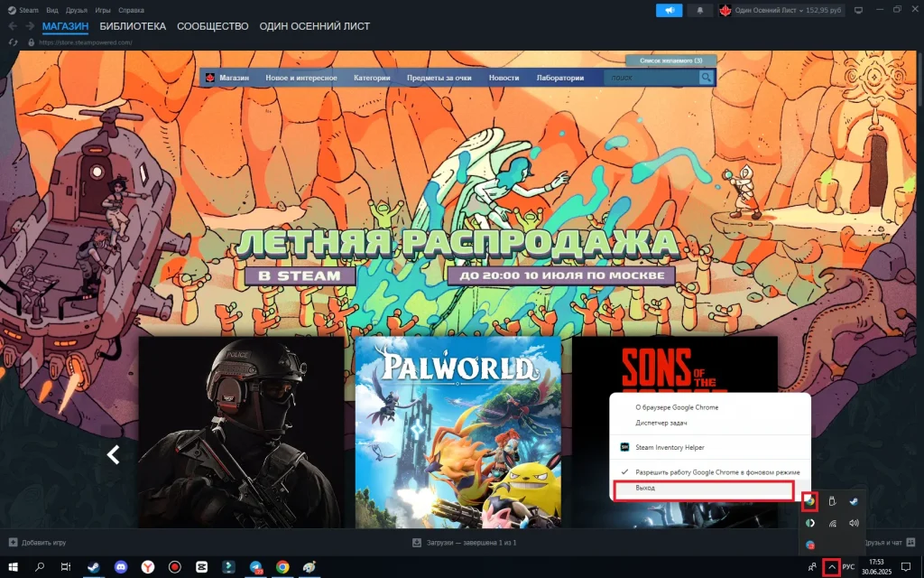The image size is (924, 578).
Task: Click the Windows Start button
Action: [13, 567]
